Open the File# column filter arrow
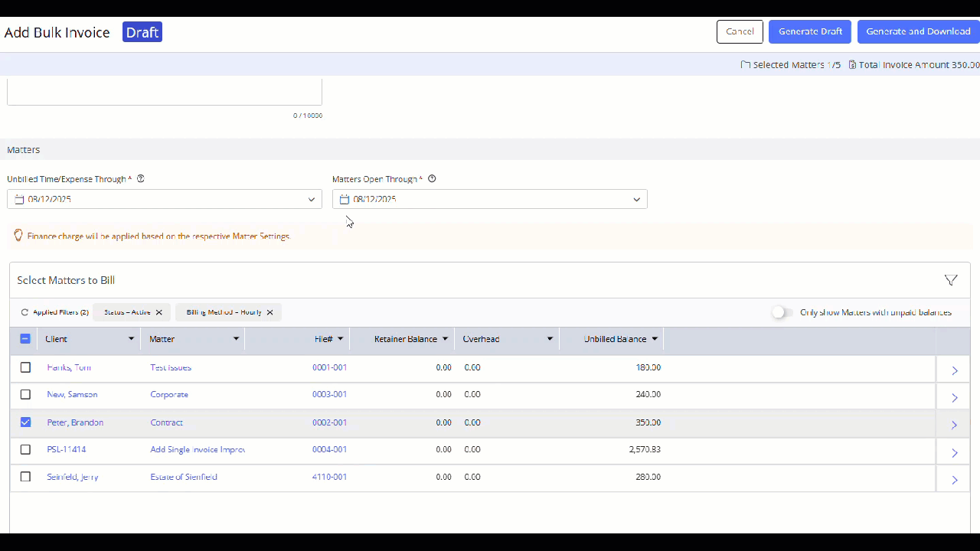Screen dimensions: 980x551 pyautogui.click(x=340, y=338)
